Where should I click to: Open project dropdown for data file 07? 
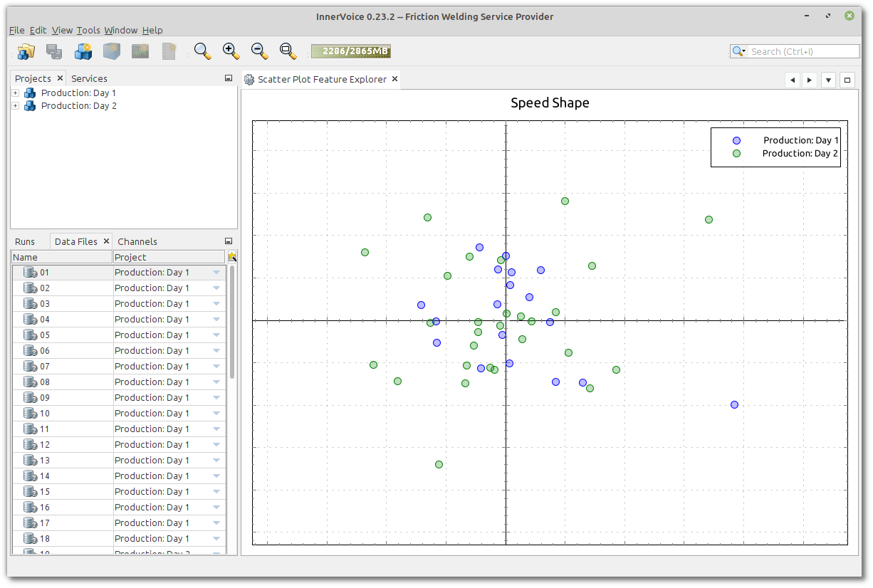click(216, 367)
